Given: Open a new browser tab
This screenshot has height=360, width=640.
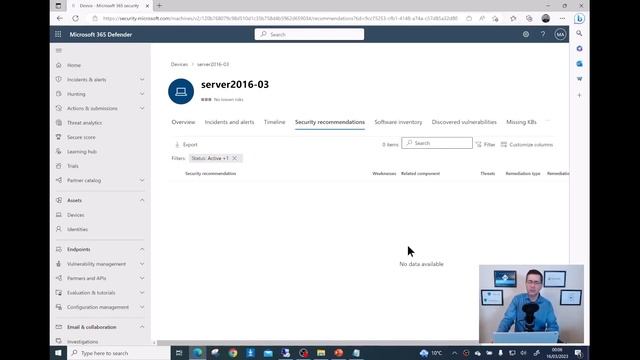Looking at the screenshot, I should pyautogui.click(x=160, y=6).
